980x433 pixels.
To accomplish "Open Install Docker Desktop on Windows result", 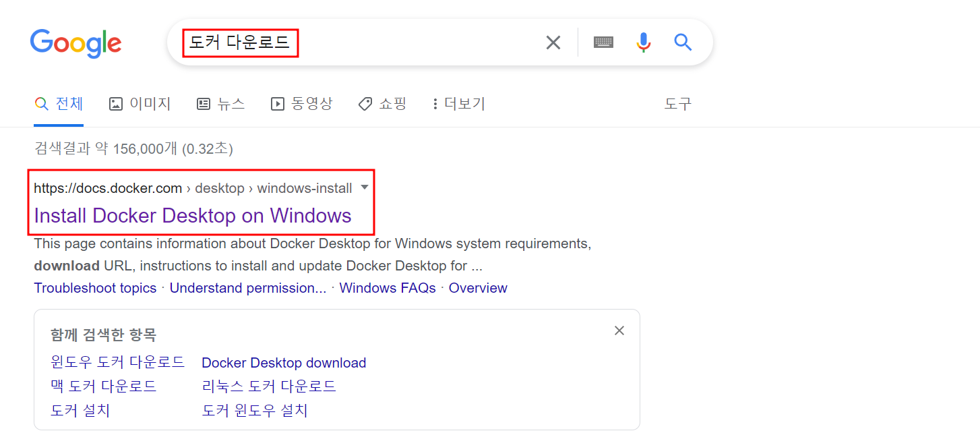I will [193, 216].
